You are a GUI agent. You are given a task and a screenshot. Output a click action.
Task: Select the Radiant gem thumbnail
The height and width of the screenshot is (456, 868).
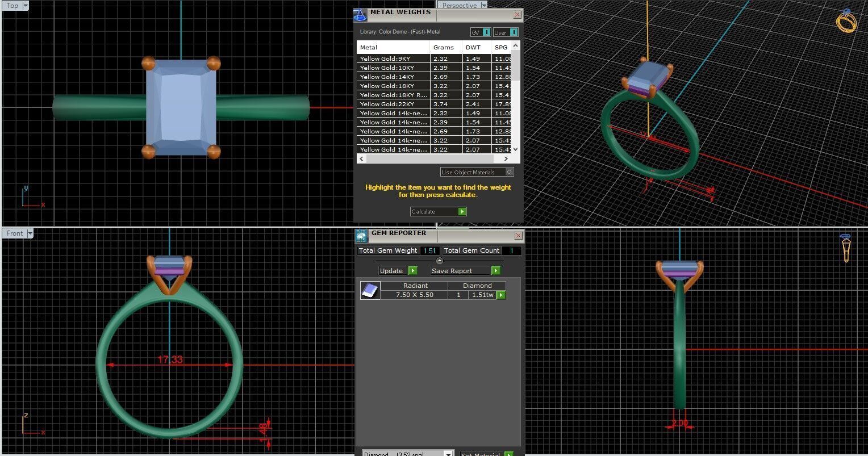(370, 290)
